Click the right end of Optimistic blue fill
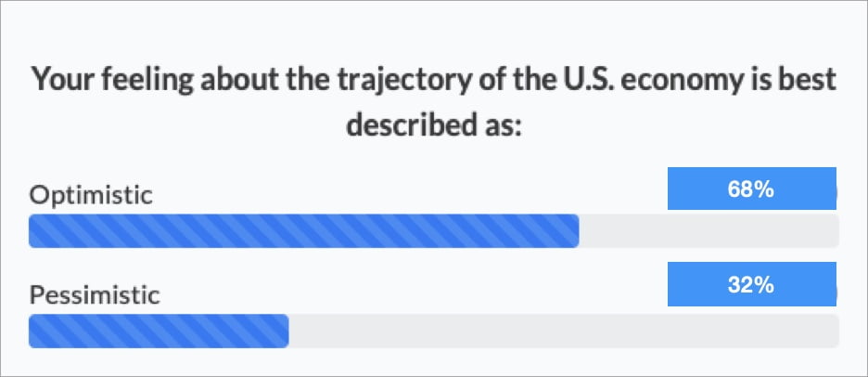This screenshot has height=377, width=868. click(573, 231)
